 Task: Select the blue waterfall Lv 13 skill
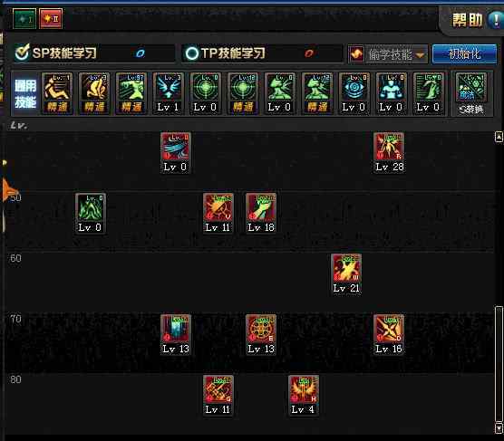[176, 329]
